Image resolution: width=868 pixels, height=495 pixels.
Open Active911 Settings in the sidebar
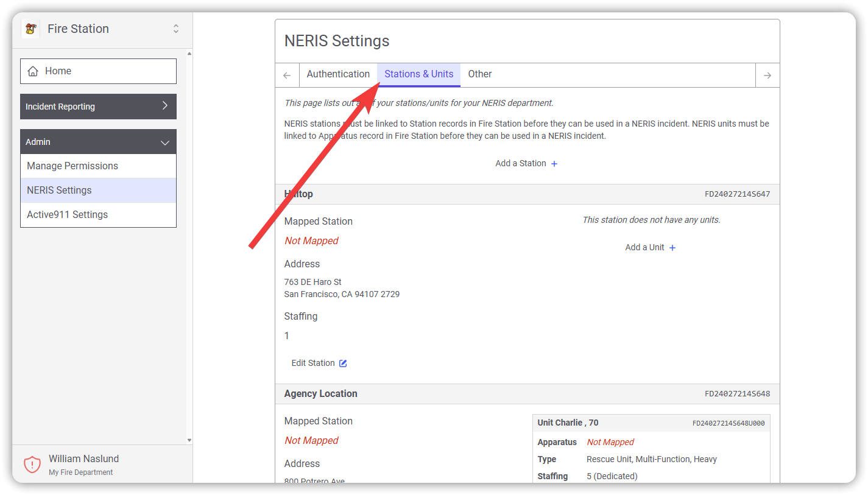(x=67, y=215)
